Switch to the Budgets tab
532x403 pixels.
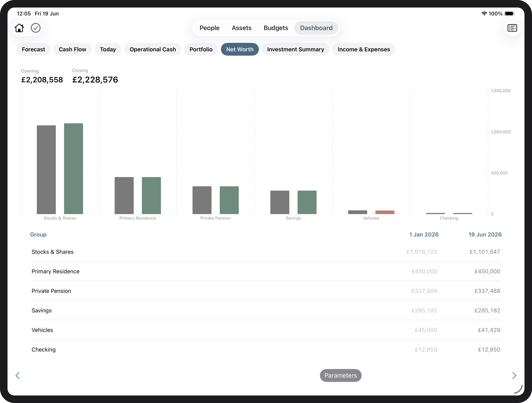pos(276,28)
